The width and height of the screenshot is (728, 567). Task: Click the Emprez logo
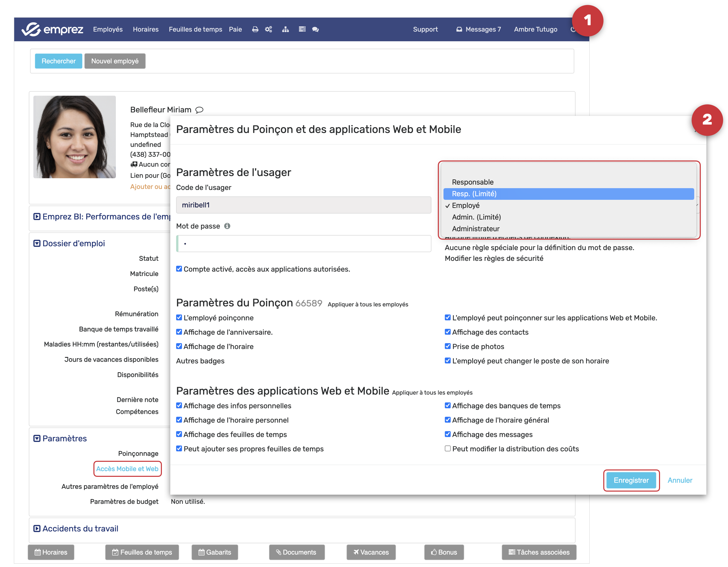(52, 29)
